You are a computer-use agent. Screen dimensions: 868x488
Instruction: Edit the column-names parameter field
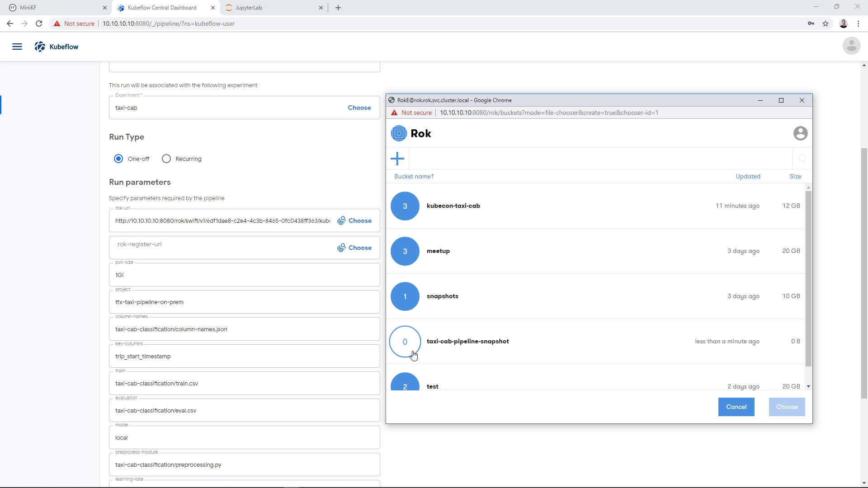244,329
